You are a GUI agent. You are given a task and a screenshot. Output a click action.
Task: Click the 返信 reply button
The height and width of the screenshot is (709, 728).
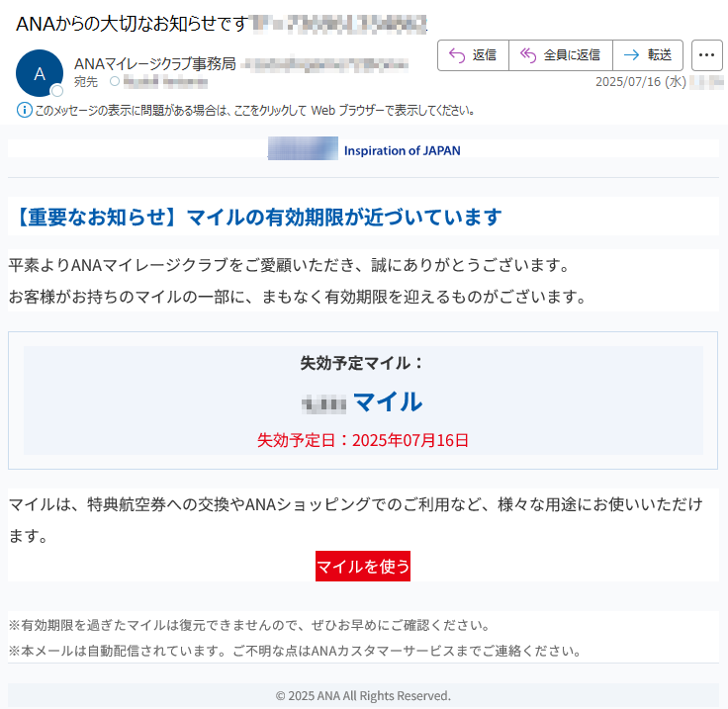pyautogui.click(x=473, y=55)
